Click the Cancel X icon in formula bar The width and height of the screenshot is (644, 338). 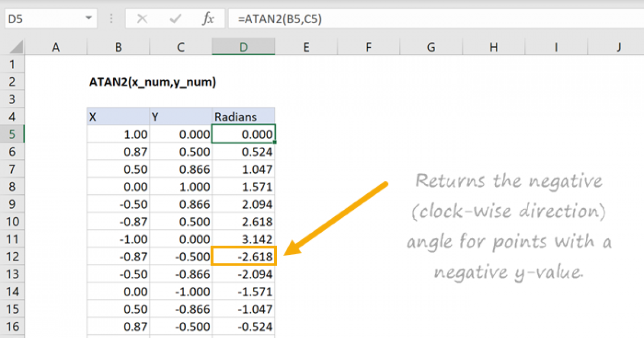click(142, 19)
